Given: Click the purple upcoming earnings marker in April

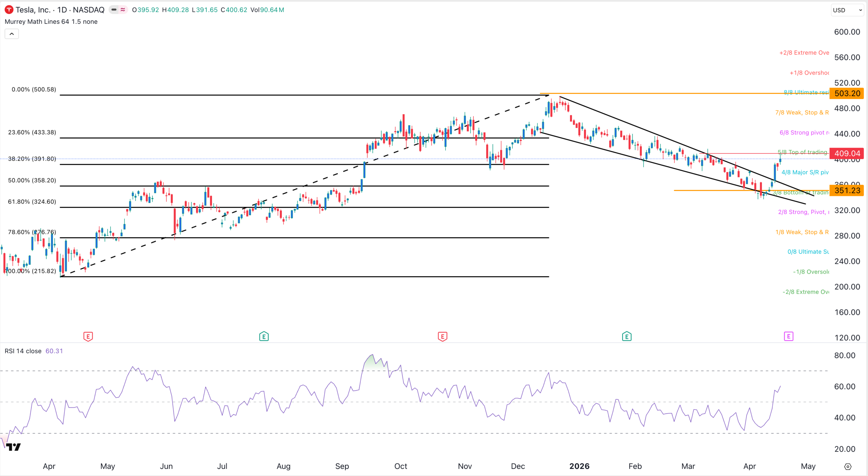Looking at the screenshot, I should pos(789,336).
